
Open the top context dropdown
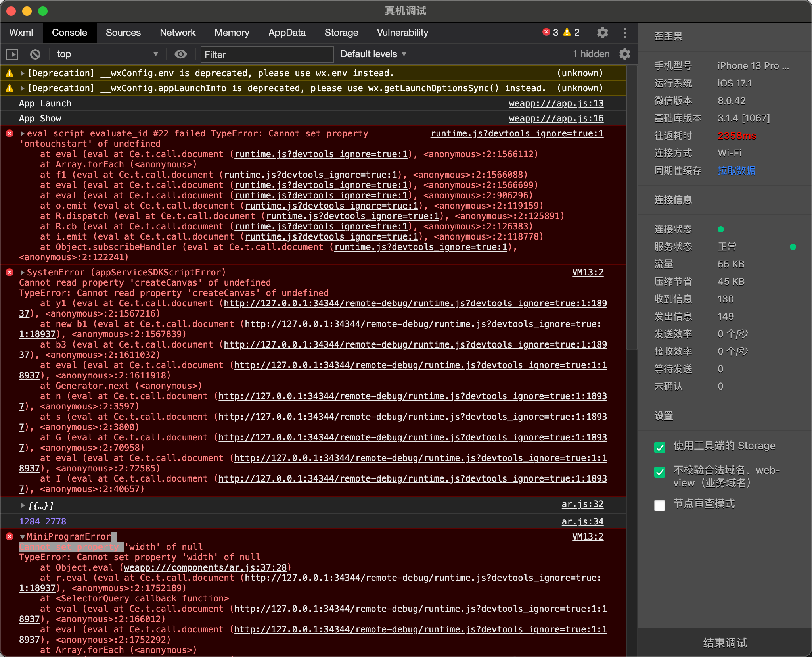pos(107,54)
